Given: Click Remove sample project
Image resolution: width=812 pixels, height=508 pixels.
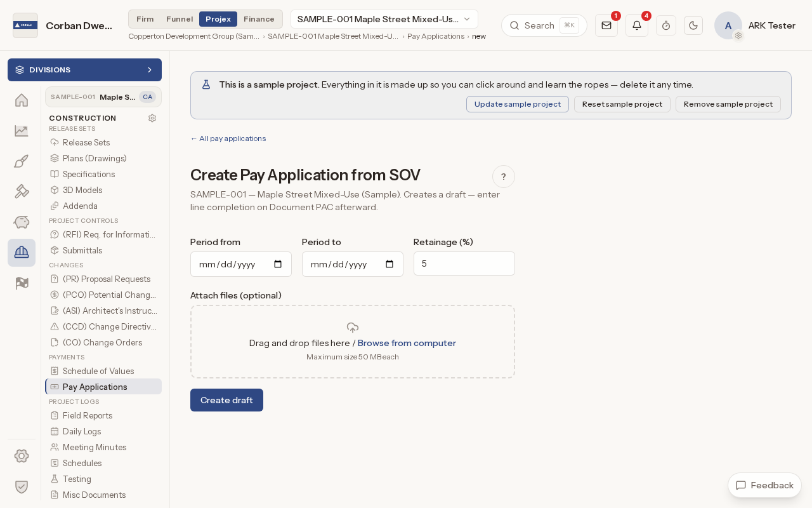Looking at the screenshot, I should (728, 104).
